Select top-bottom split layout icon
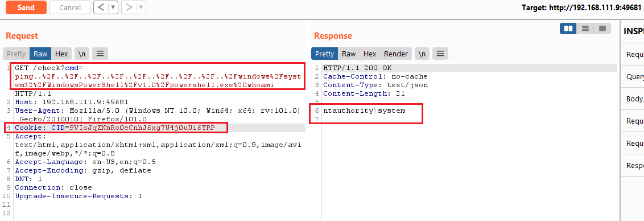Screen dimensions: 644x221 pyautogui.click(x=585, y=28)
